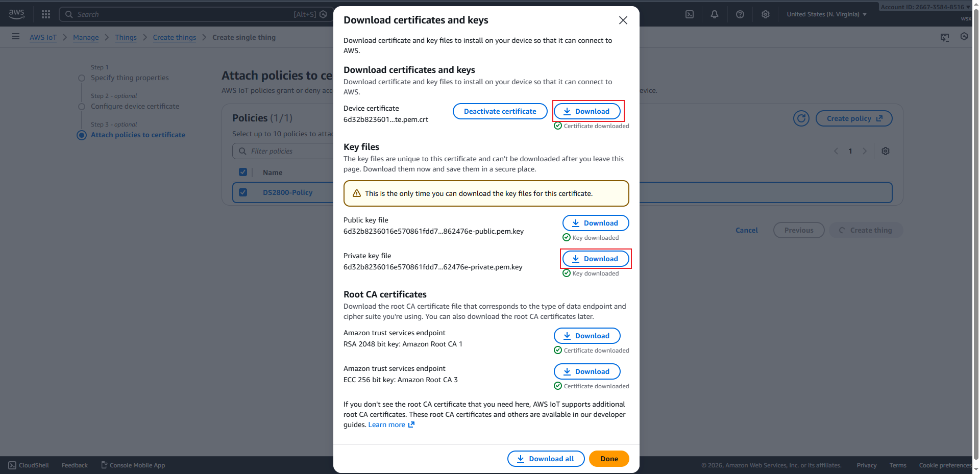Refresh the policies list

(801, 118)
